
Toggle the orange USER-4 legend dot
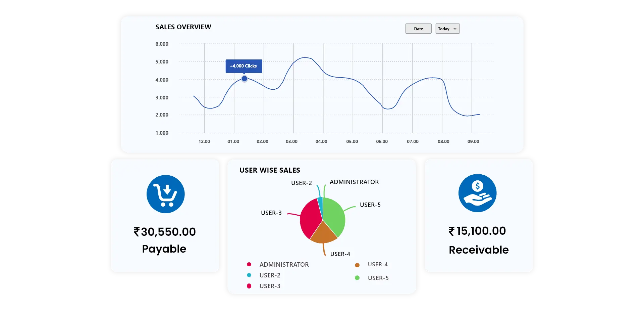(x=357, y=265)
